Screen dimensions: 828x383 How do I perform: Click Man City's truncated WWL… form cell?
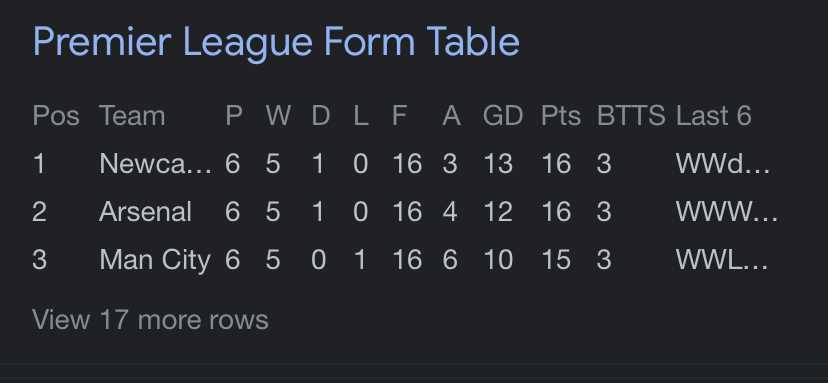click(722, 260)
